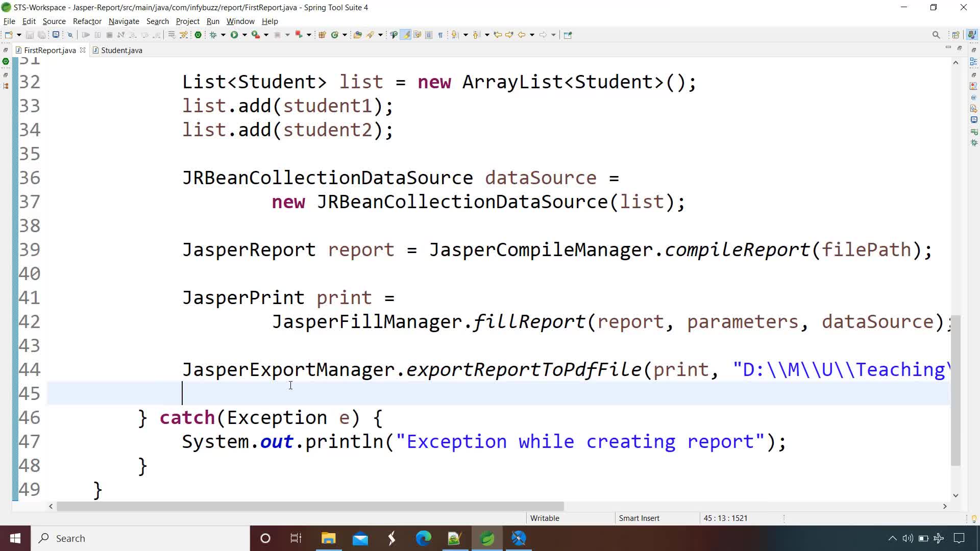Image resolution: width=980 pixels, height=551 pixels.
Task: Click the Suspend debug toolbar icon
Action: click(x=97, y=35)
